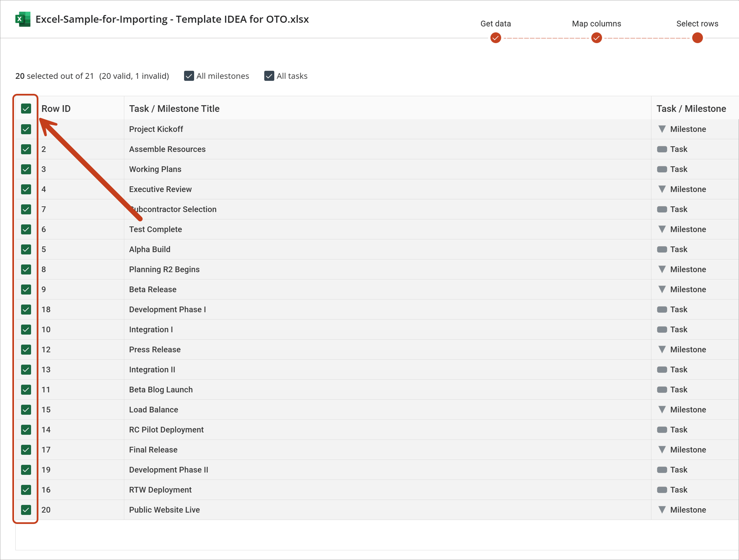This screenshot has width=739, height=560.
Task: Deselect row 20 Public Website Live
Action: point(25,510)
